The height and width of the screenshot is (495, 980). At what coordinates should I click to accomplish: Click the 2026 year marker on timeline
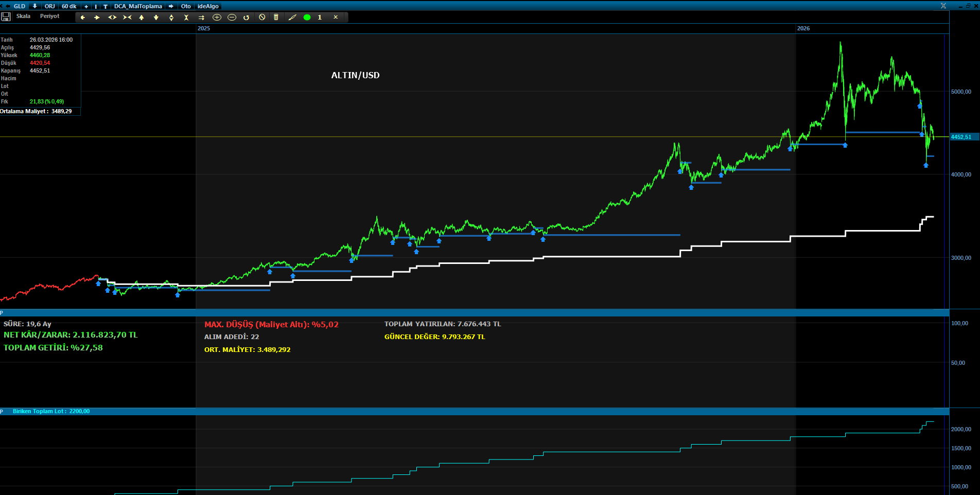coord(803,28)
